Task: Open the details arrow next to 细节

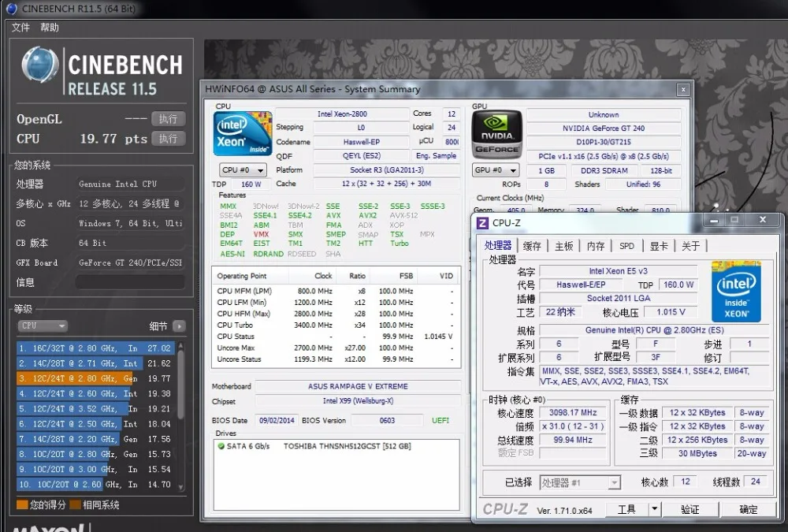Action: [180, 326]
